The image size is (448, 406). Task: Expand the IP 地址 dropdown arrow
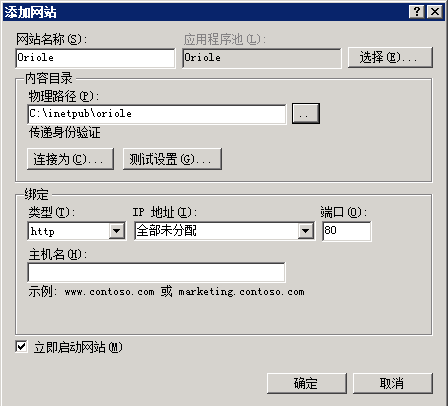coord(306,231)
